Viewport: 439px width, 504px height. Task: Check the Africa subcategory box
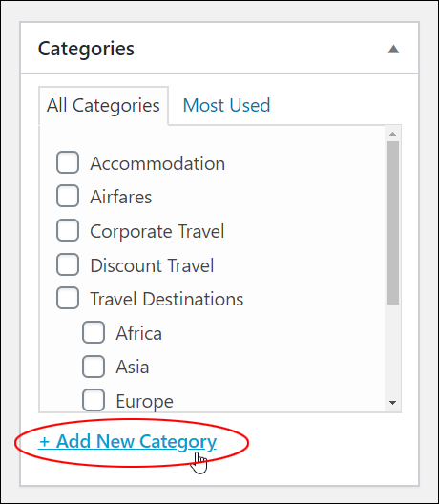pos(94,332)
